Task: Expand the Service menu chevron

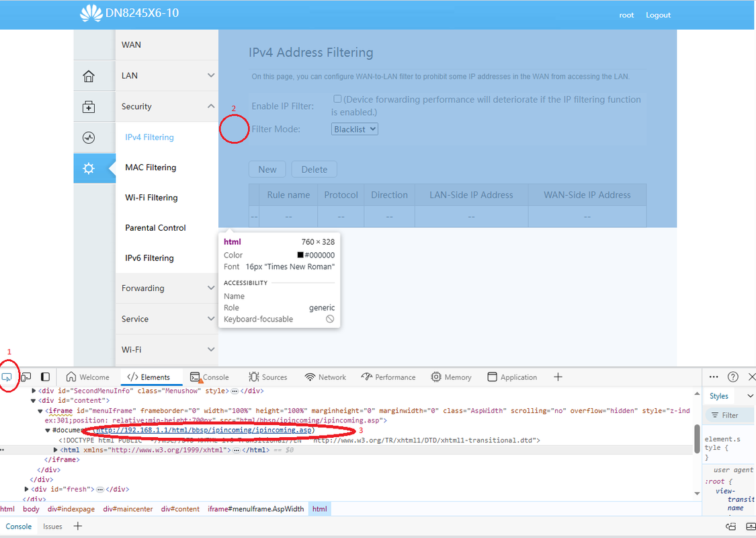Action: pos(211,319)
